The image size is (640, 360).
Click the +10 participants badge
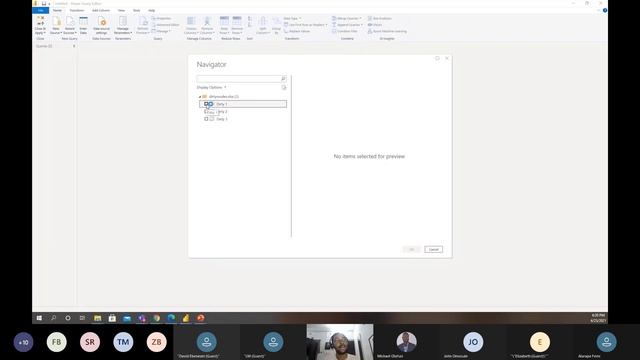[x=23, y=342]
